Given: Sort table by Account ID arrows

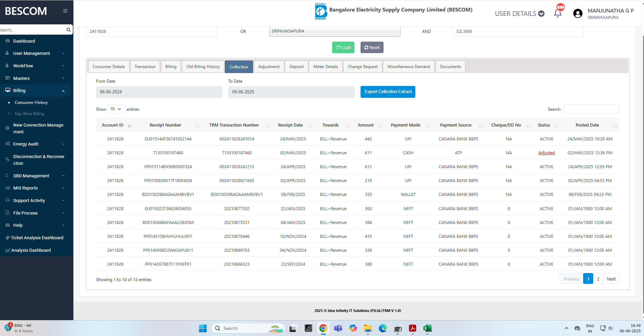Looking at the screenshot, I should tap(130, 126).
